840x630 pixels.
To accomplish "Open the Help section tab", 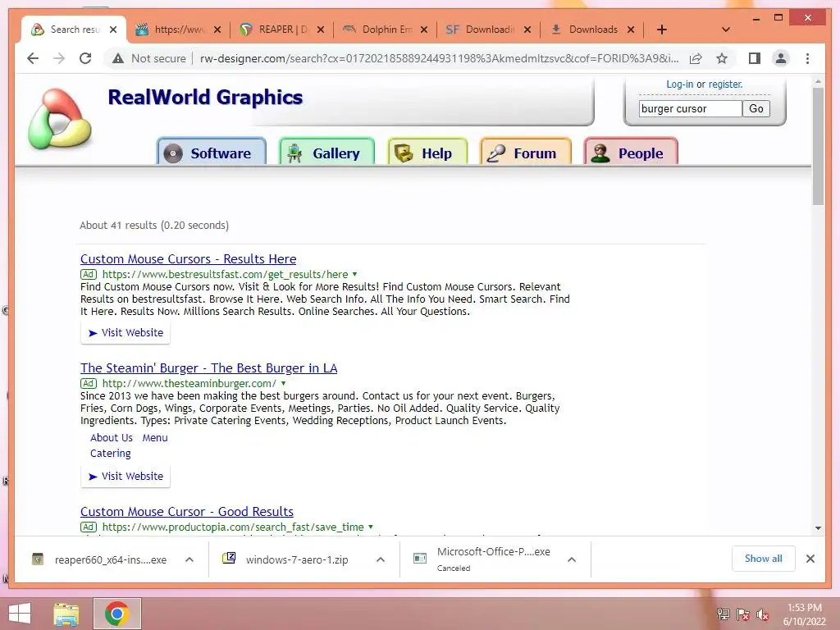I will point(427,152).
